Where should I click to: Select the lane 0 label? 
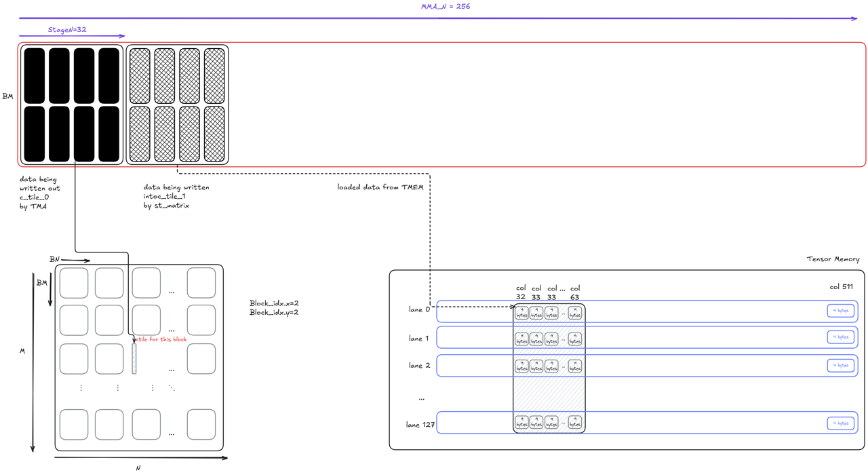click(x=419, y=309)
